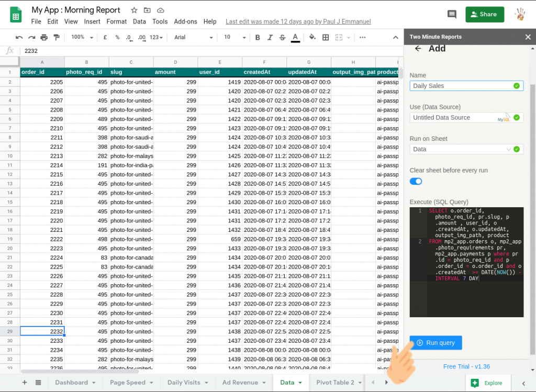Star the My App : Morning Report document
The image size is (536, 392).
coord(134,10)
